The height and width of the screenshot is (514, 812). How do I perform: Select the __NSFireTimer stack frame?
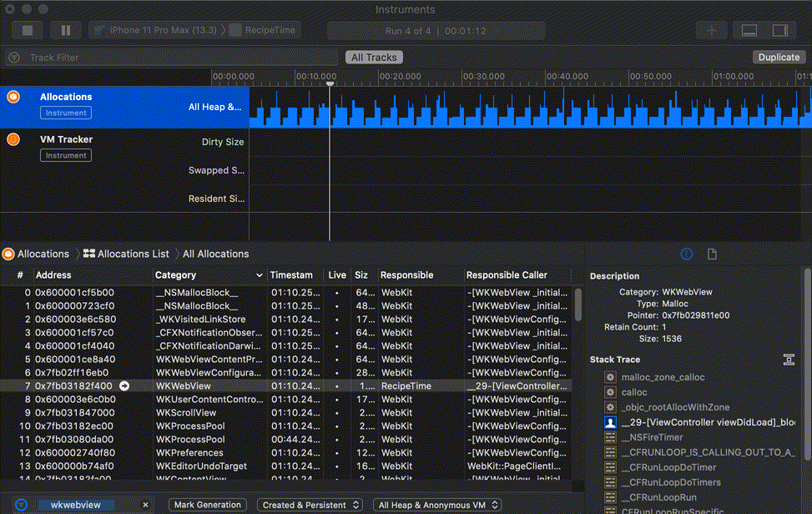(x=652, y=437)
